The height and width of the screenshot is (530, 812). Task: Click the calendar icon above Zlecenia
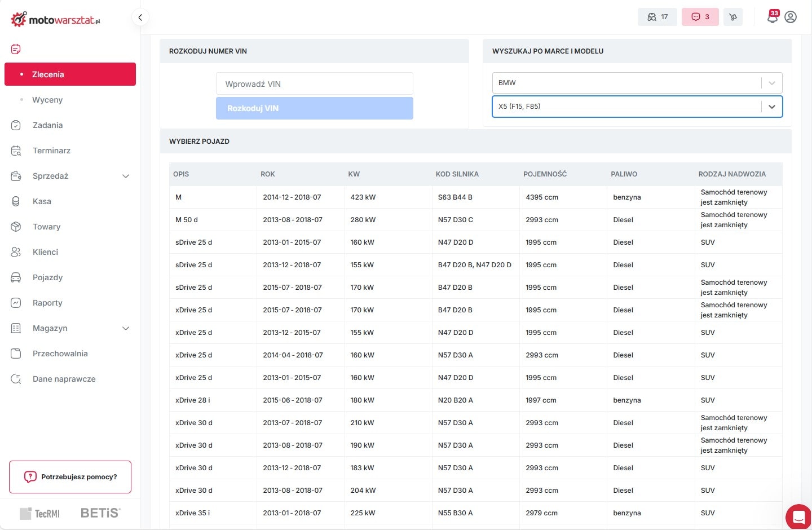[16, 49]
